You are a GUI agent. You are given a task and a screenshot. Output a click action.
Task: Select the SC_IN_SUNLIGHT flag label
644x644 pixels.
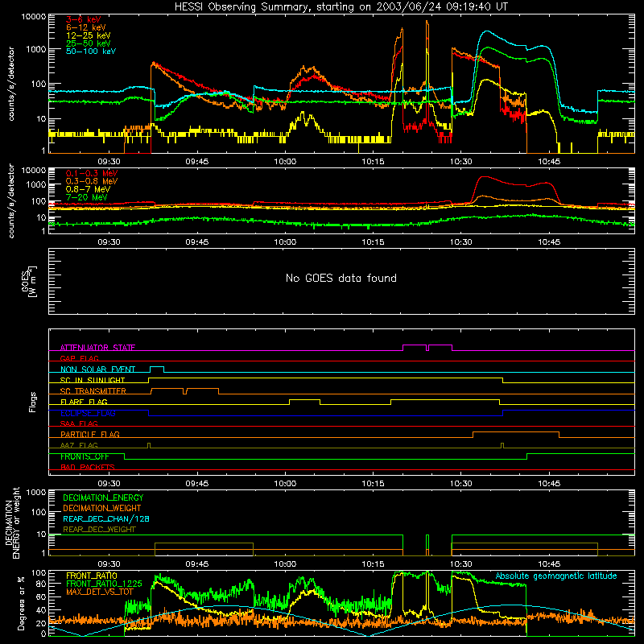pyautogui.click(x=93, y=380)
